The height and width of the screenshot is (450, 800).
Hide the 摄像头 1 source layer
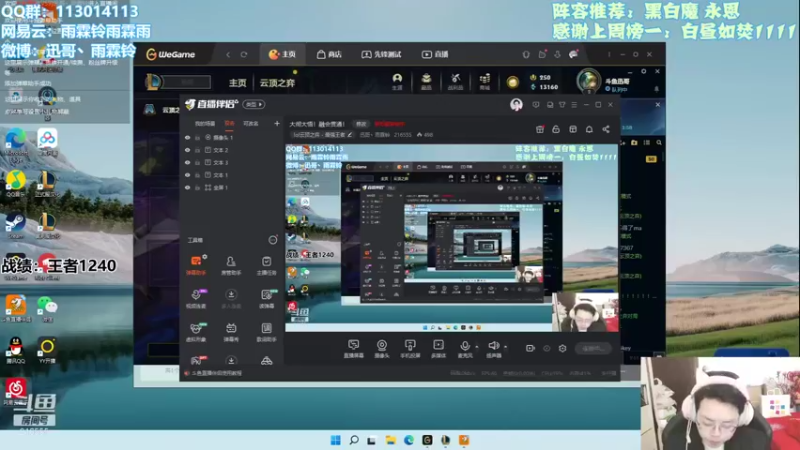coord(187,138)
